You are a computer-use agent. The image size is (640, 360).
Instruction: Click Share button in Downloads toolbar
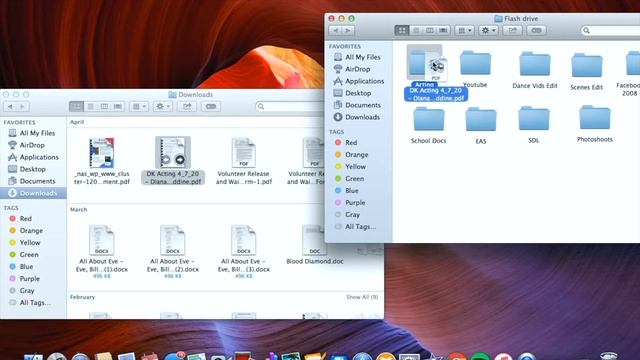pos(187,107)
